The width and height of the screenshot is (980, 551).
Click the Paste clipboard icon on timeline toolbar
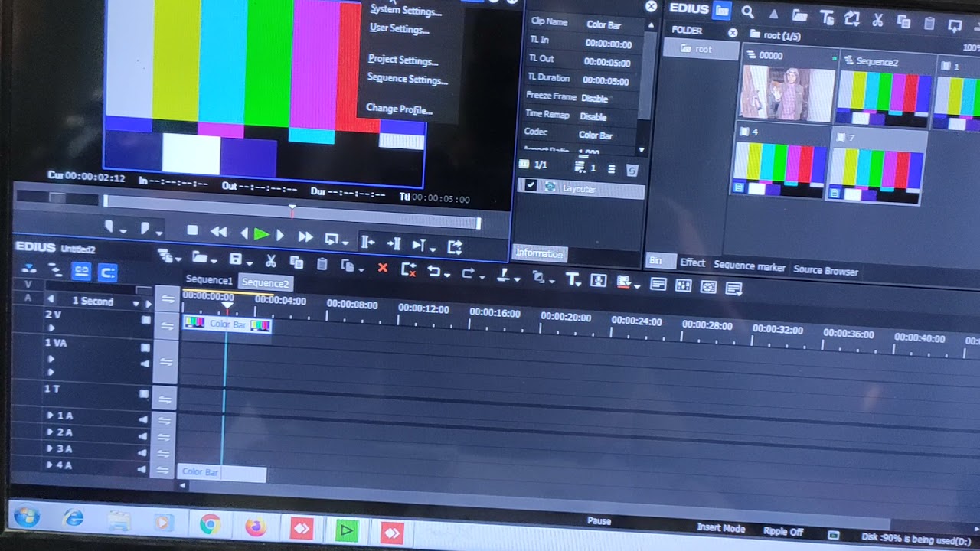(x=322, y=265)
